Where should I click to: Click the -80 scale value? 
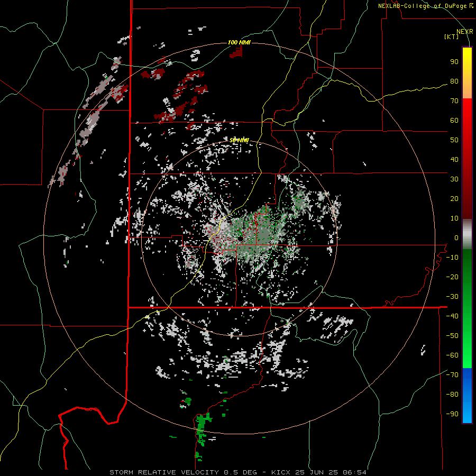(452, 395)
